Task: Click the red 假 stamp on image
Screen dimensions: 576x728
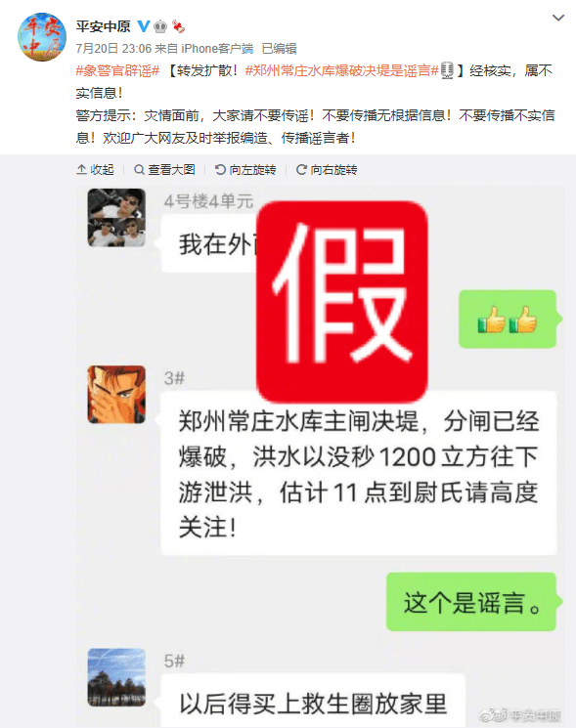Action: [x=342, y=301]
